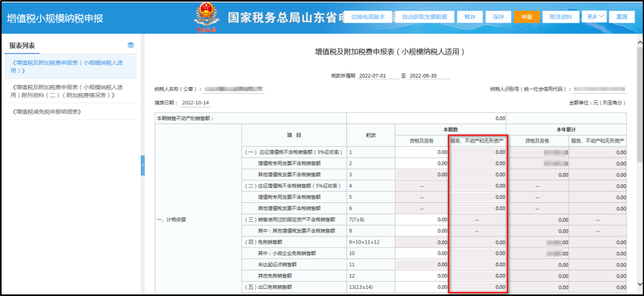Click the 本期销售不动产的销售额 amount field
644x296 pixels.
coord(426,118)
